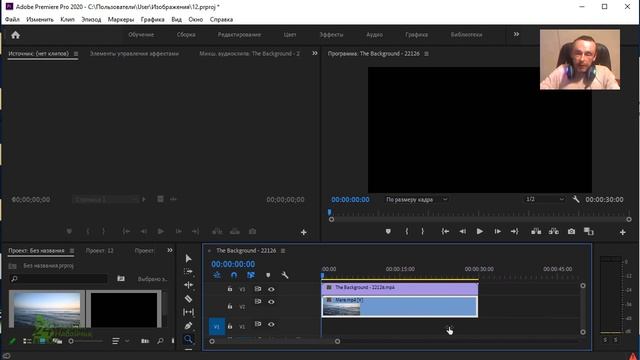Viewport: 640px width, 360px height.
Task: Adjust Project panel thumbnail size slider
Action: tap(71, 341)
